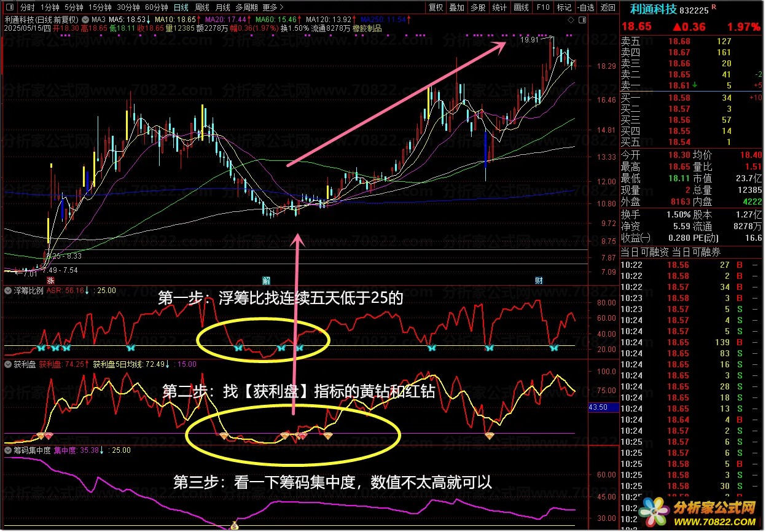Open the F10 company info
Viewport: 766px width, 532px height.
[x=542, y=8]
